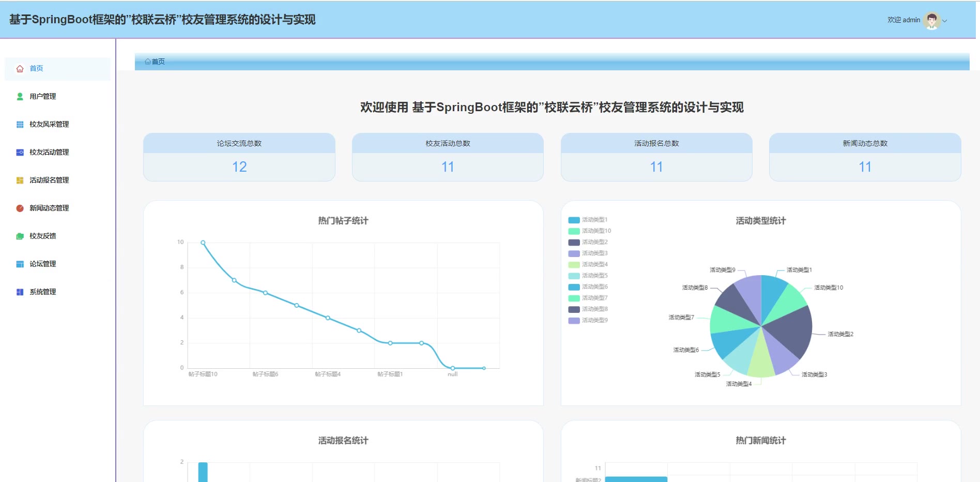Hide 活动类型9 series via legend
This screenshot has width=980, height=482.
coord(588,321)
